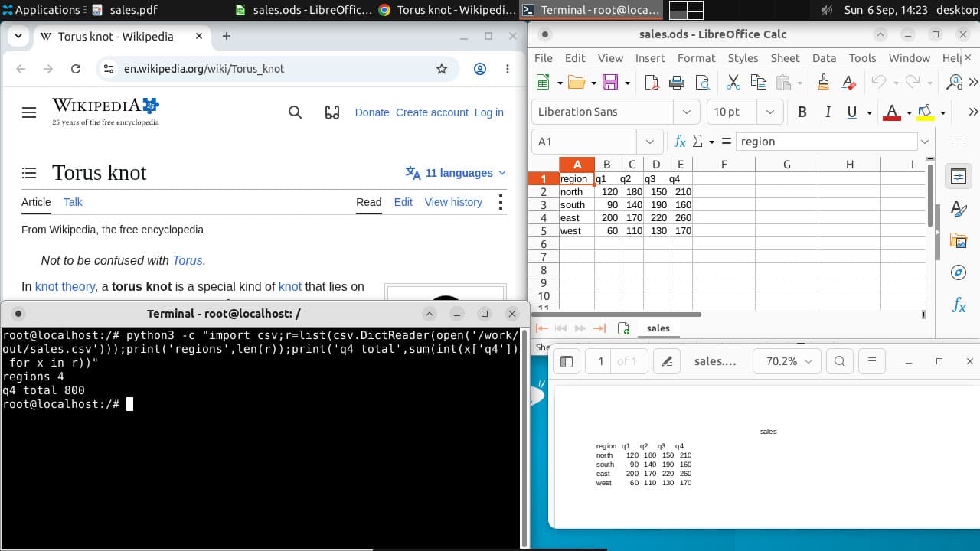Click the Save icon in Calc toolbar
This screenshot has width=980, height=551.
610,83
